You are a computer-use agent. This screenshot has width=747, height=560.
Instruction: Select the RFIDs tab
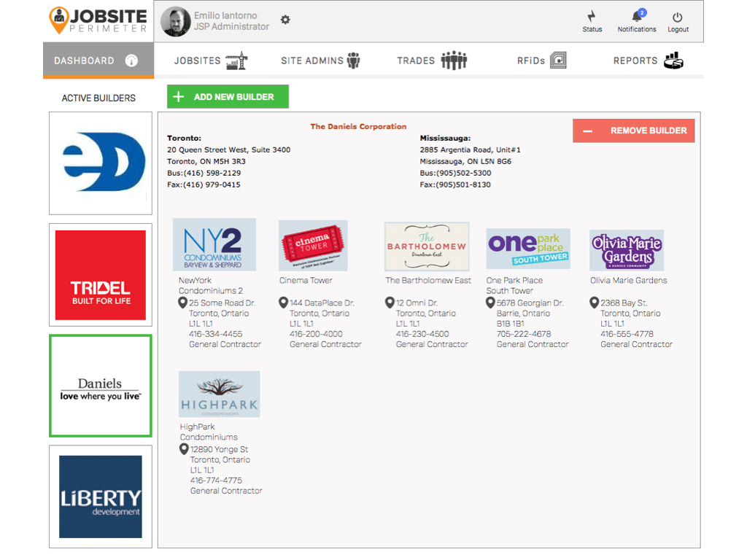click(542, 61)
